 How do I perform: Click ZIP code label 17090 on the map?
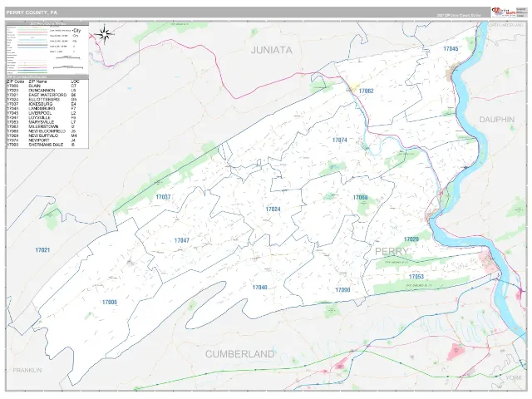[342, 290]
